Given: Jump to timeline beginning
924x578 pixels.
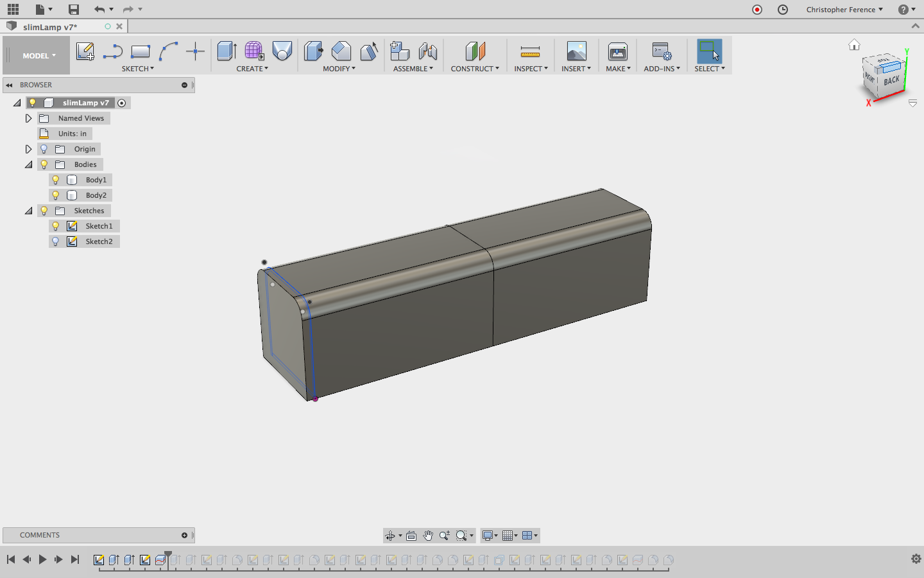Looking at the screenshot, I should point(11,559).
